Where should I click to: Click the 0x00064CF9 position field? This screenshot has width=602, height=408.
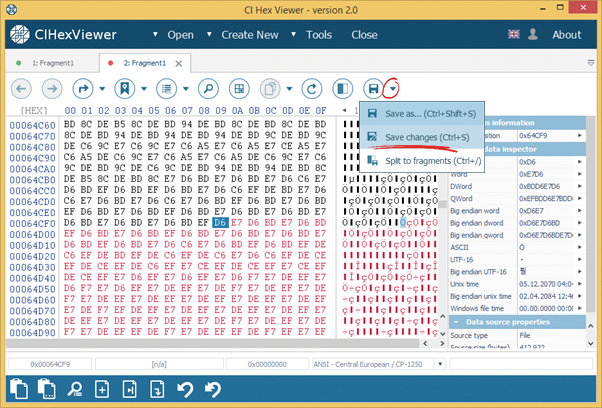[50, 364]
